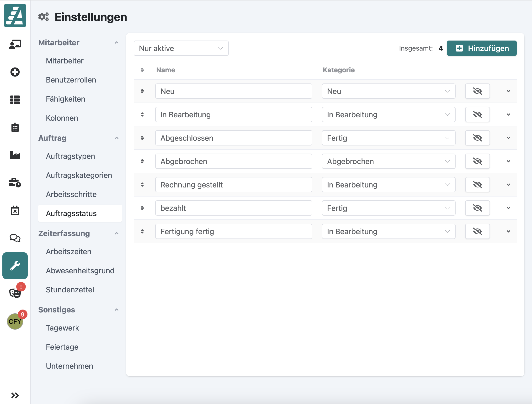Screen dimensions: 532x404
Task: Hide the status Neu using eye toggle
Action: pos(477,91)
